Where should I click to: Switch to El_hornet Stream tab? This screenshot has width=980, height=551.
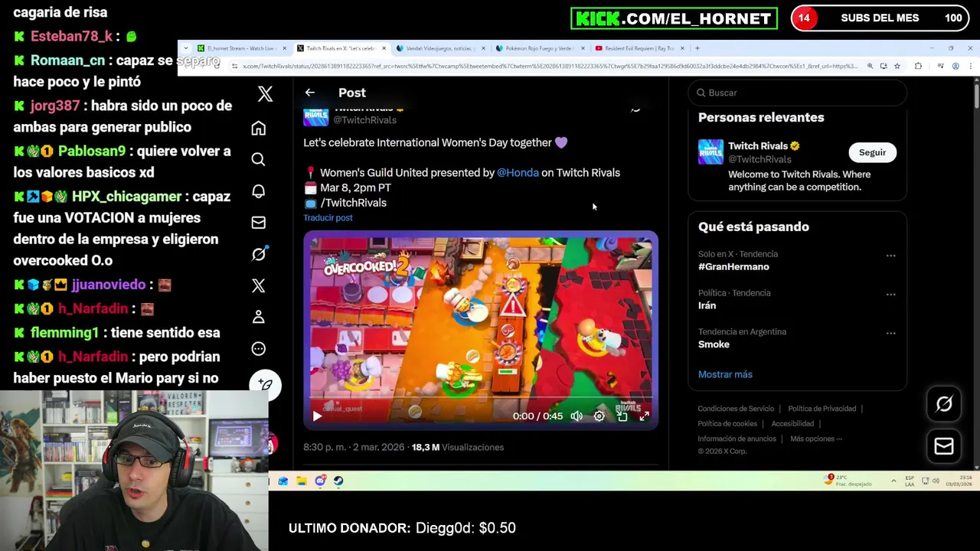(x=240, y=48)
